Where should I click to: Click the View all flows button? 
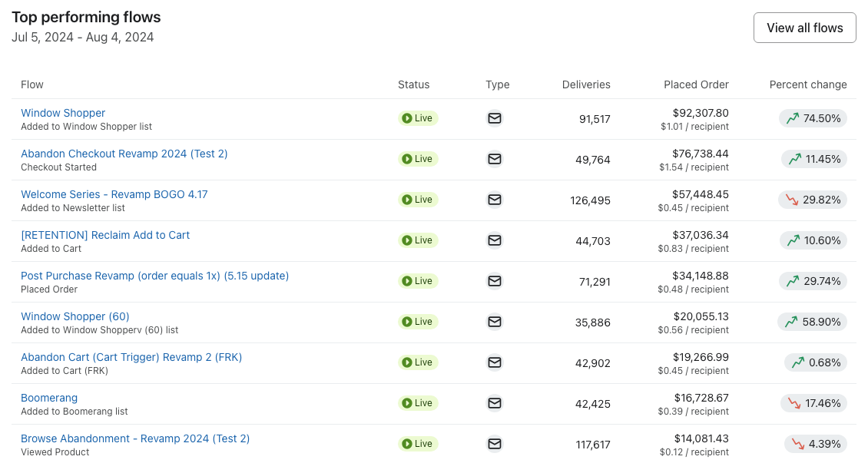[x=804, y=28]
